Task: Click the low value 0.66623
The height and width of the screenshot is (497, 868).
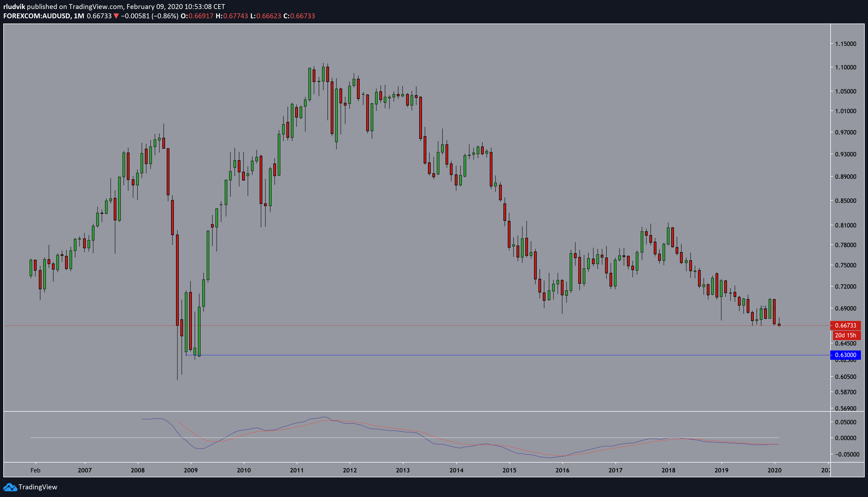Action: 269,16
